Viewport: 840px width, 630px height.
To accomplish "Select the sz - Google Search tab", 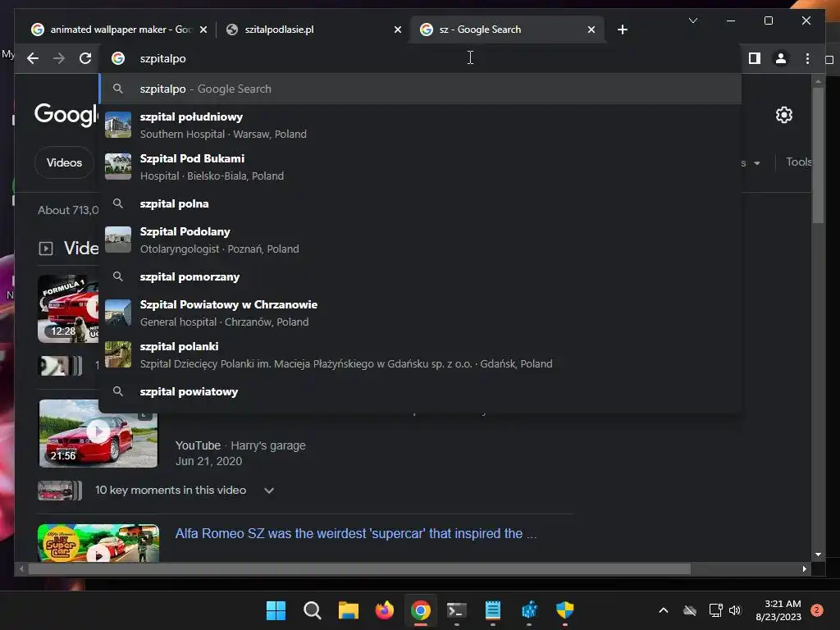I will 507,30.
